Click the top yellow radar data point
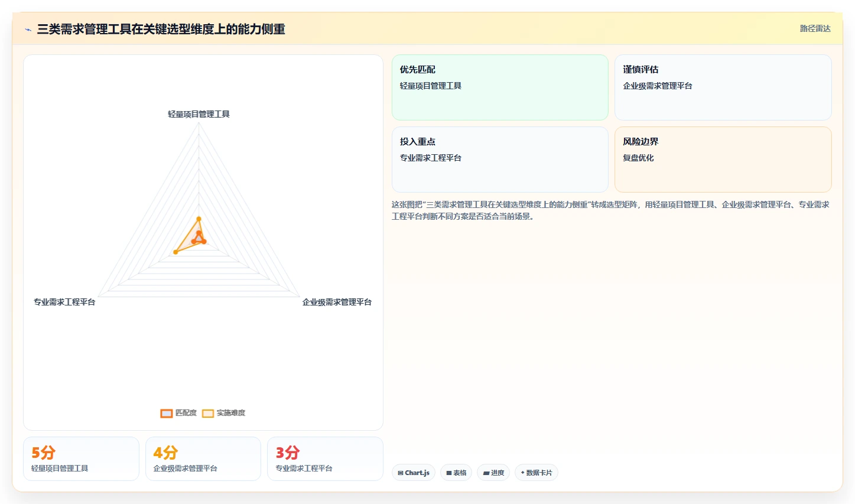 click(199, 219)
